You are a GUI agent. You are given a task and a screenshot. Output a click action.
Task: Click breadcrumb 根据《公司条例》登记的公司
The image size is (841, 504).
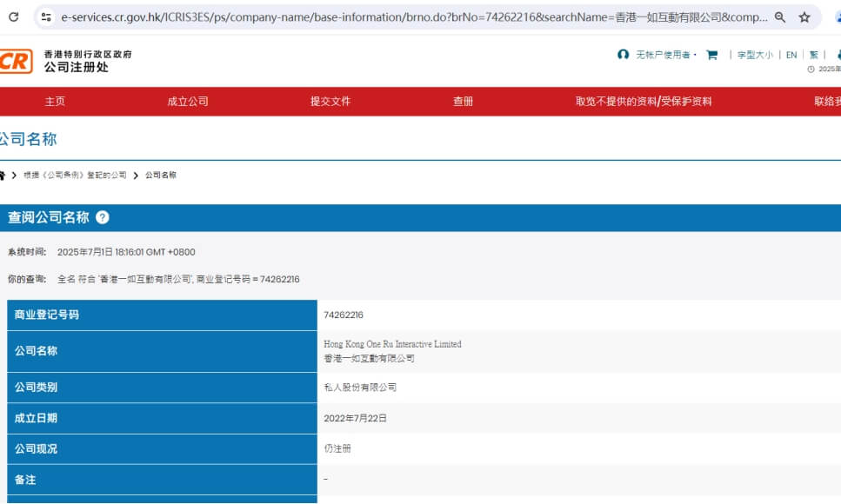(75, 176)
